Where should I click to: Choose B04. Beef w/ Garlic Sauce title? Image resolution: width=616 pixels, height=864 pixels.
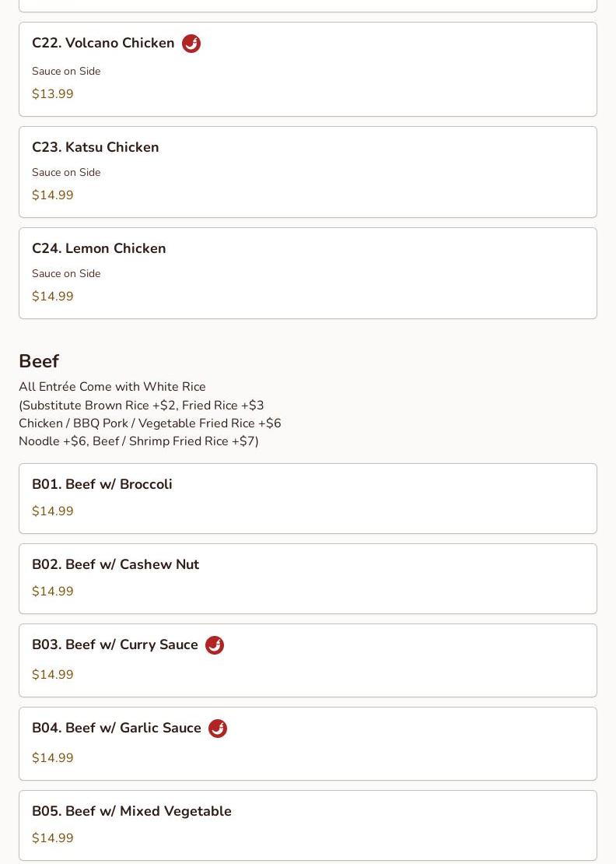(117, 728)
